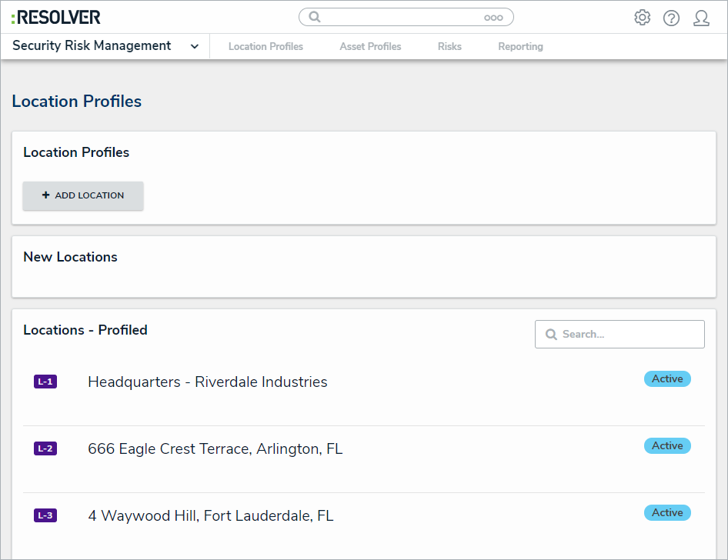Select 4 Waywood Hill, Fort Lauderdale location
This screenshot has width=728, height=560.
211,516
